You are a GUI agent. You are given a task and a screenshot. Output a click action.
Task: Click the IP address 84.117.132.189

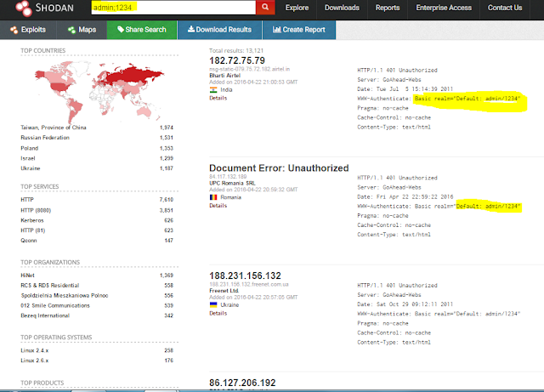(x=228, y=177)
